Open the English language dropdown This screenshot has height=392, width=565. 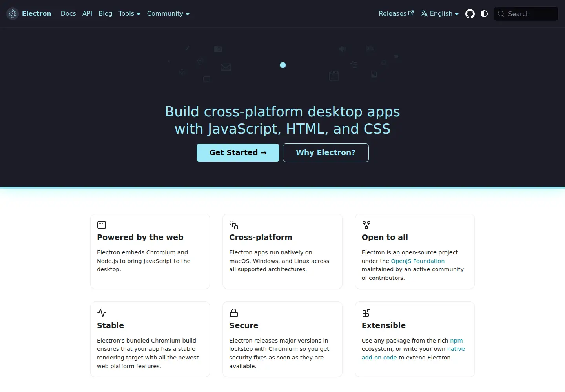[440, 14]
